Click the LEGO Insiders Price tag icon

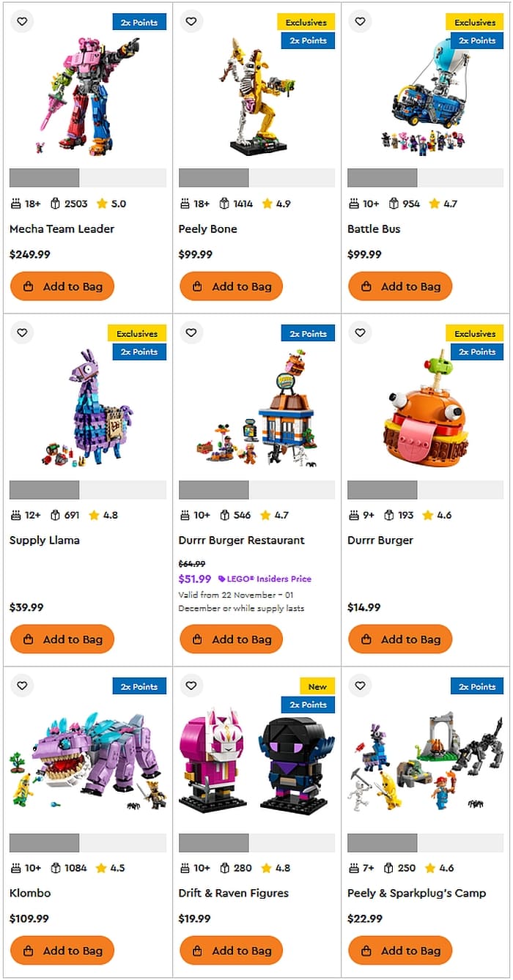click(221, 579)
